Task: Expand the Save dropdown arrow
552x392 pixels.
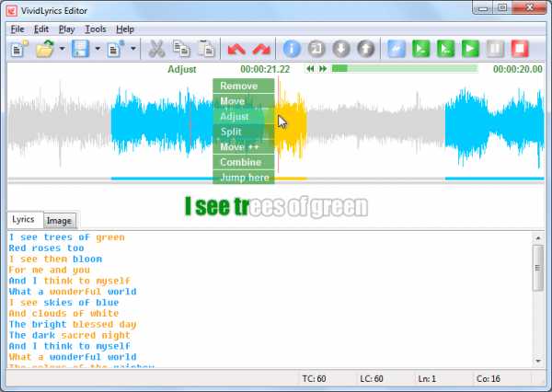Action: click(x=98, y=49)
